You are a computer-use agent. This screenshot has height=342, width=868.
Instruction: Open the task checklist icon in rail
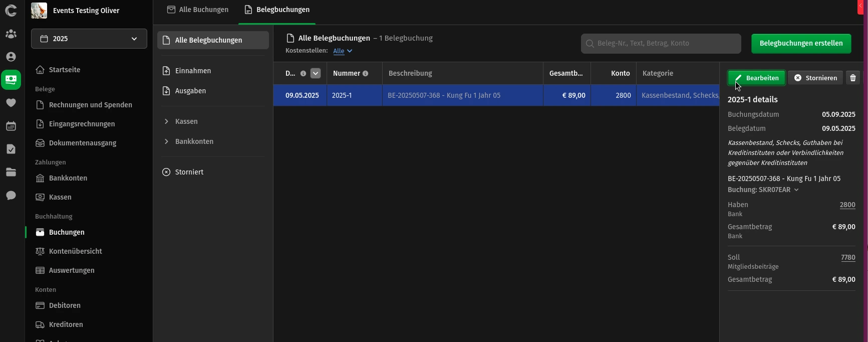tap(11, 149)
